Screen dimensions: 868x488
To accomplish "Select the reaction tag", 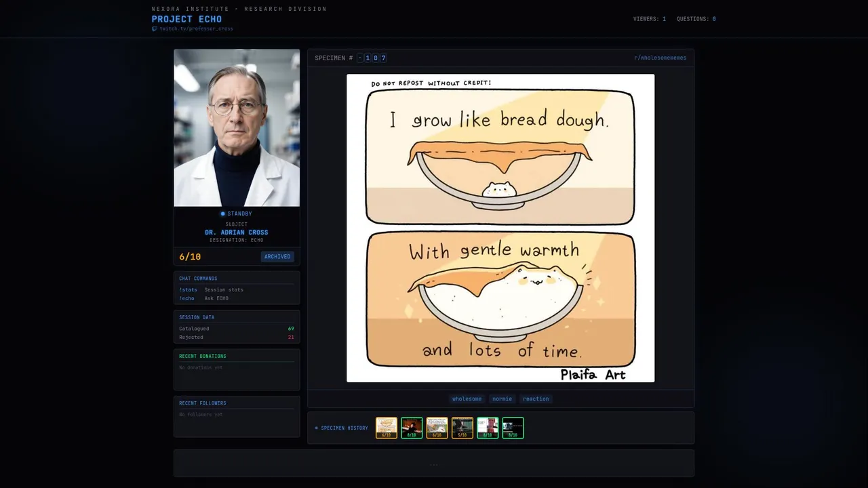I will click(x=536, y=399).
